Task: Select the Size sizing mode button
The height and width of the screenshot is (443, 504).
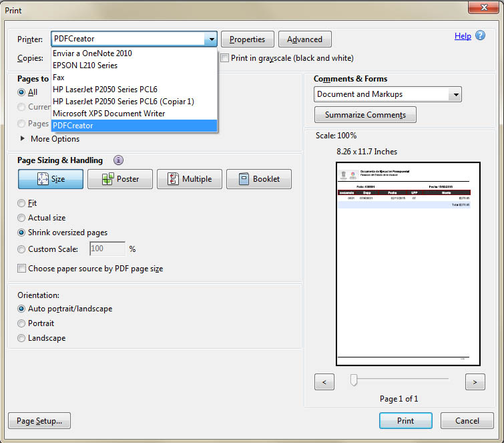Action: pyautogui.click(x=51, y=179)
